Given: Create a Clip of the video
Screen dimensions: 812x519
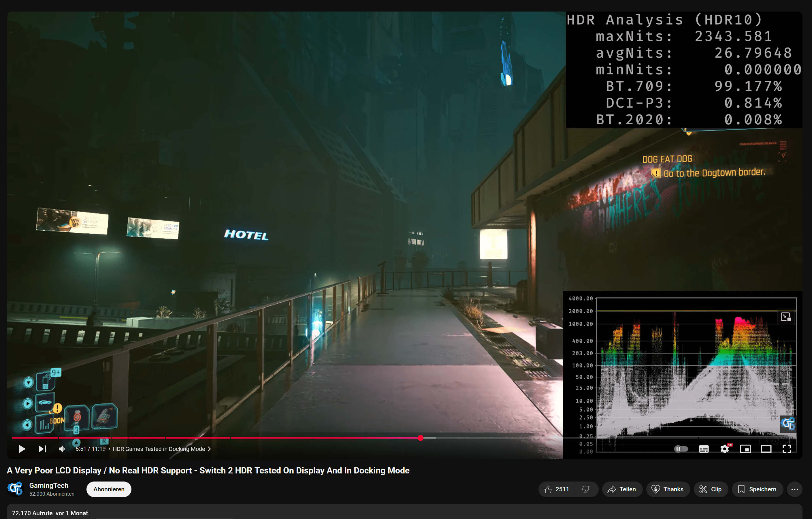Looking at the screenshot, I should [x=711, y=489].
